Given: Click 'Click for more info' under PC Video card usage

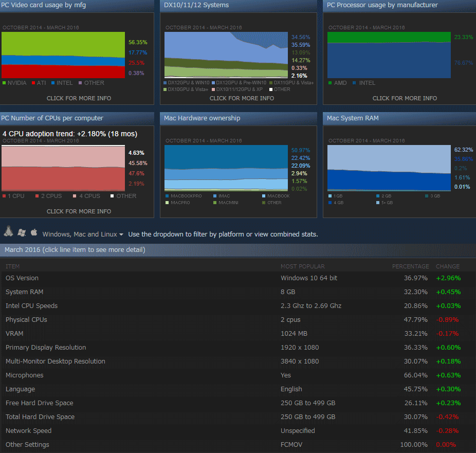Looking at the screenshot, I should pyautogui.click(x=79, y=98).
